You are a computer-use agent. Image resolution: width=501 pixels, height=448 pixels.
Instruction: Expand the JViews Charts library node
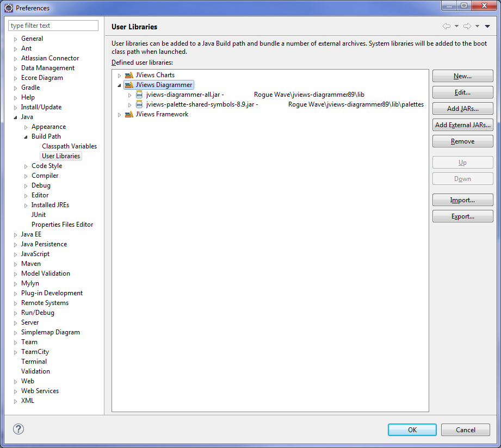pos(119,76)
